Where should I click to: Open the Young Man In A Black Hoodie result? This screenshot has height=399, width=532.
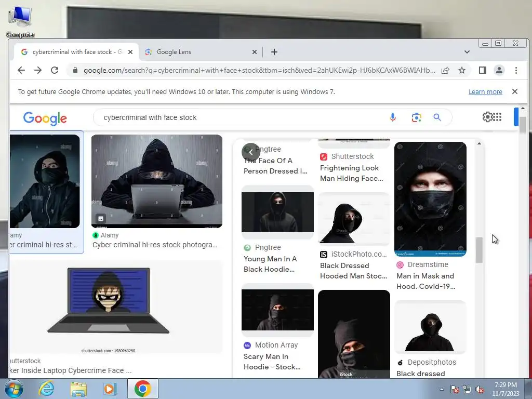click(270, 264)
